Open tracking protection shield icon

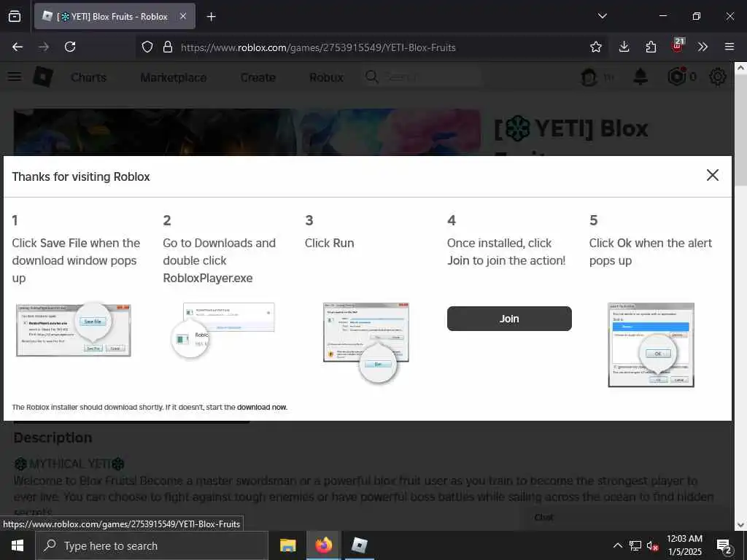point(147,47)
